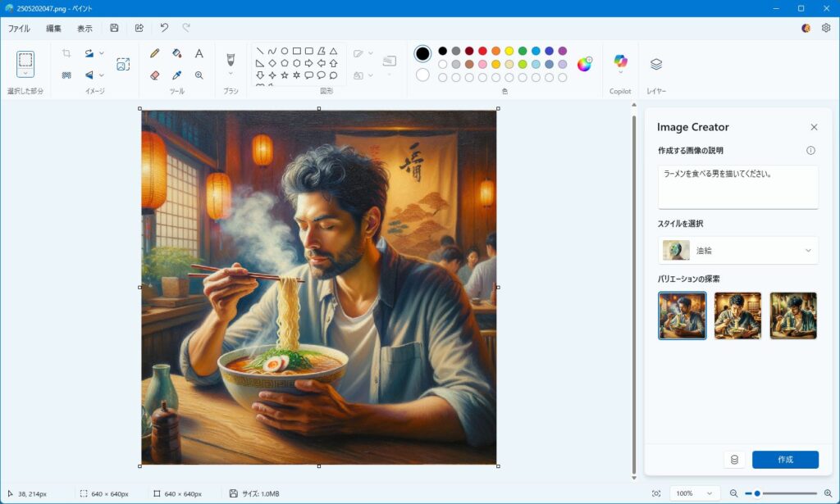The image size is (840, 504).
Task: Undo the last action
Action: tap(164, 28)
